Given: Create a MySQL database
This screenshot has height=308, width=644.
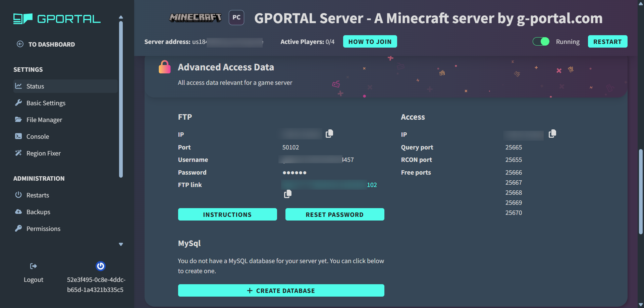Looking at the screenshot, I should tap(281, 291).
